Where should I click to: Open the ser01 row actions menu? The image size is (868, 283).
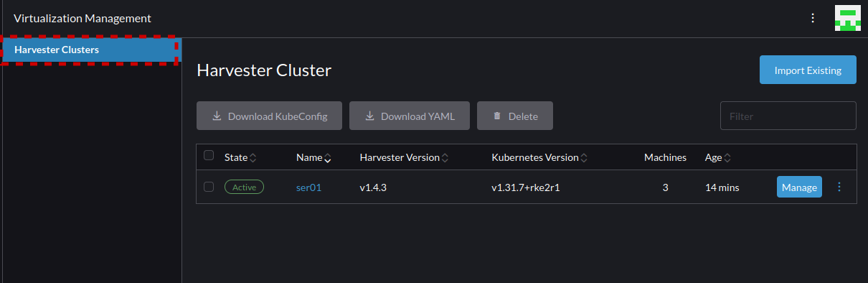(839, 187)
